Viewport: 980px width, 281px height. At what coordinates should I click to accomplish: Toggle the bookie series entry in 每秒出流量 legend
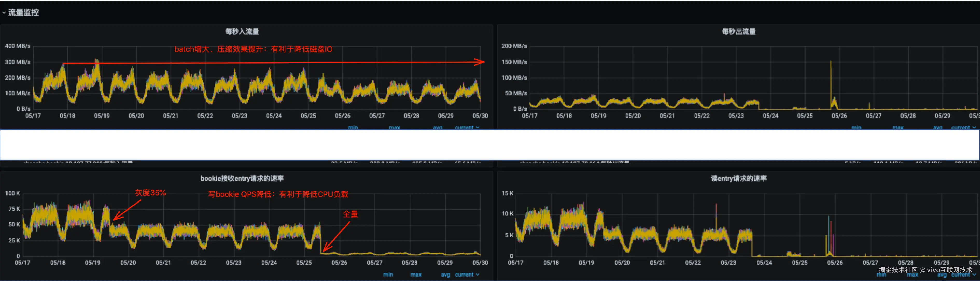[575, 162]
